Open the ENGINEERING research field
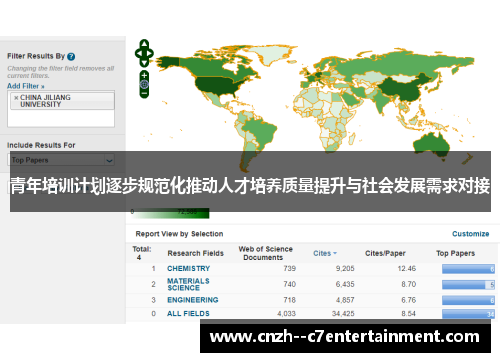 (x=193, y=300)
